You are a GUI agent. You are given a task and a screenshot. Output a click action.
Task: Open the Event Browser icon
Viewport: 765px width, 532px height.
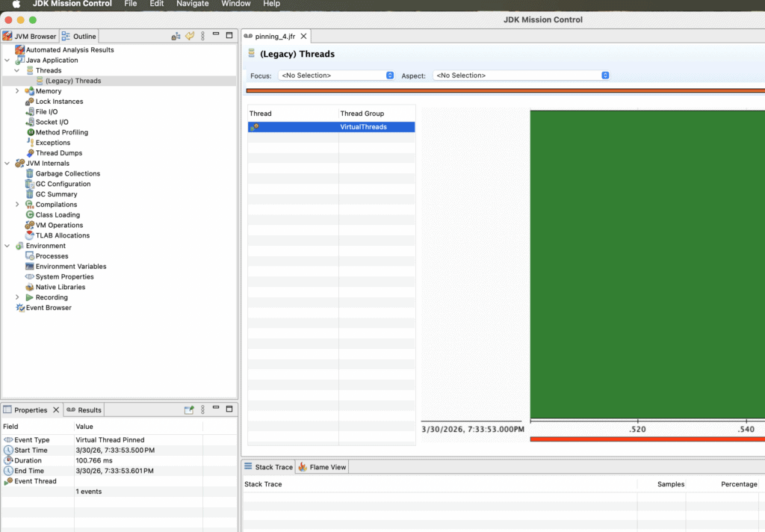coord(20,308)
